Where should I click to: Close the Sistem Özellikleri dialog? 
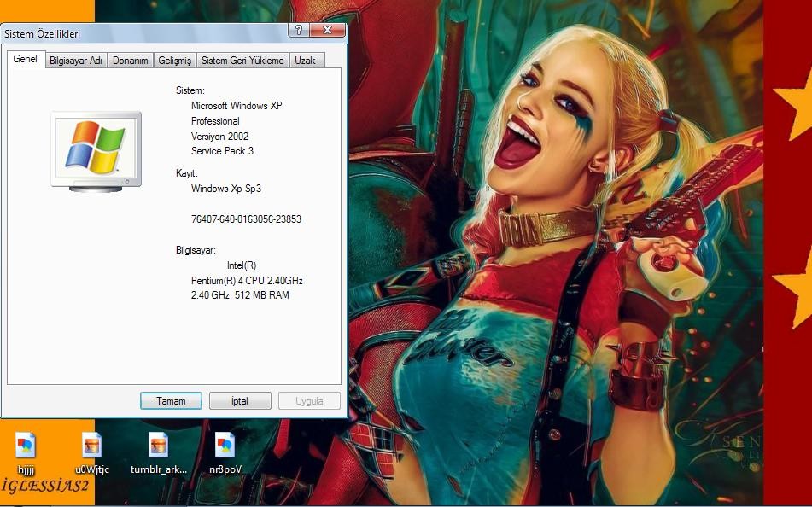(327, 30)
